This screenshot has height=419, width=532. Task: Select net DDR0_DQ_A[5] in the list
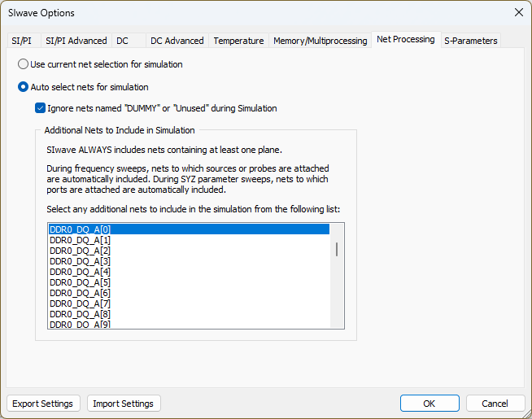coord(189,282)
